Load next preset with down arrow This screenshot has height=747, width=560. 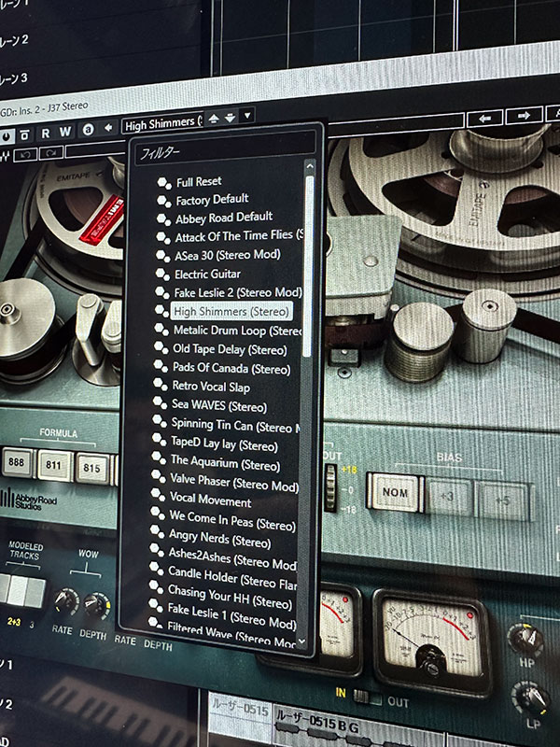(230, 118)
